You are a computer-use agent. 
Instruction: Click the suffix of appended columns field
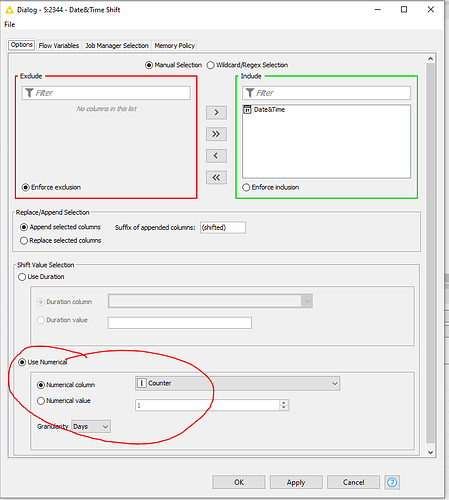click(223, 227)
